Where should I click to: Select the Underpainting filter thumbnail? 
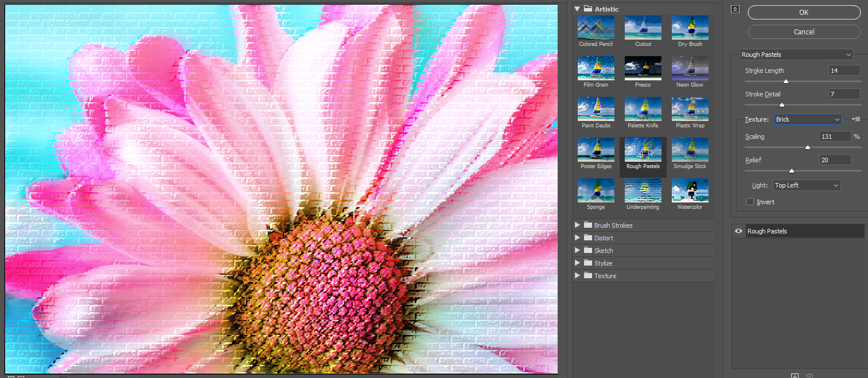[x=643, y=190]
